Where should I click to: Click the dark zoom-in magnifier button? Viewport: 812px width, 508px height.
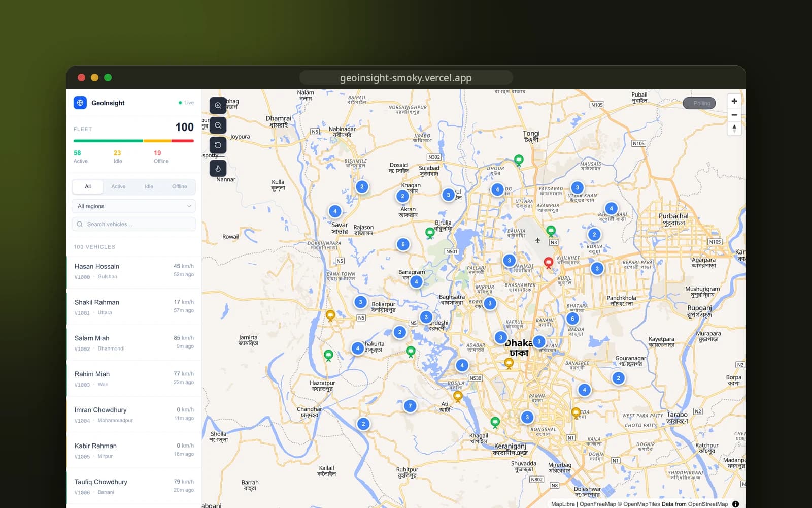(218, 105)
